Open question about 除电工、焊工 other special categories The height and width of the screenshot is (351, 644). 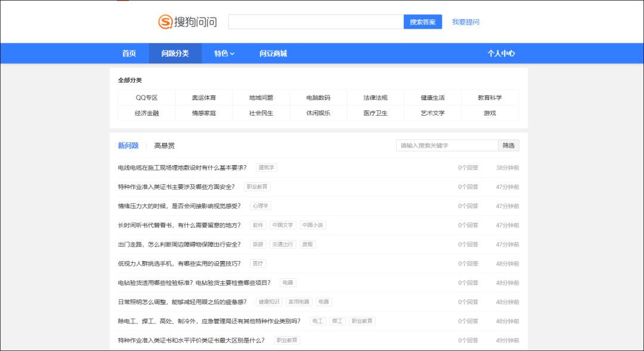[209, 321]
